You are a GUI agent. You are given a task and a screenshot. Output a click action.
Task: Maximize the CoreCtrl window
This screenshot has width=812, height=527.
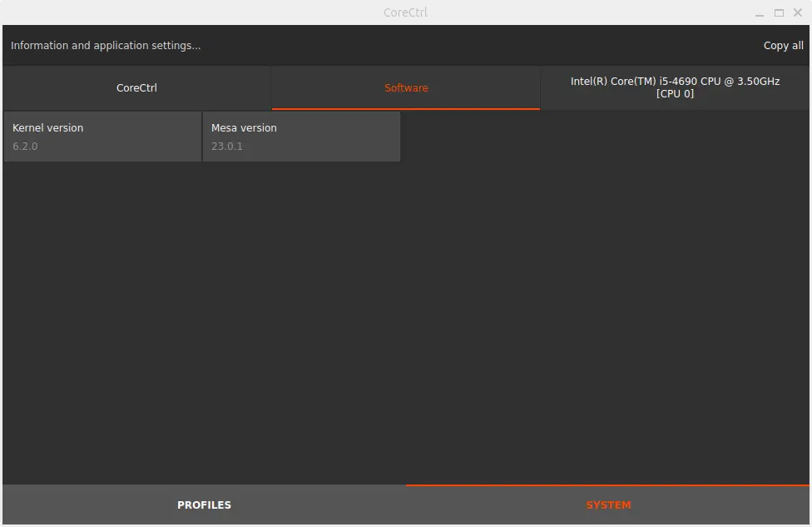point(780,13)
